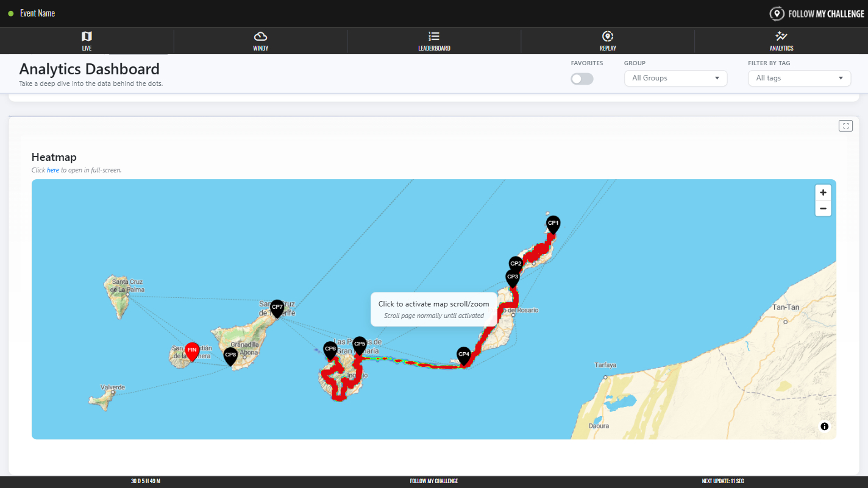Open the Filter by Tag dropdown
Viewport: 868px width, 488px height.
tap(799, 78)
